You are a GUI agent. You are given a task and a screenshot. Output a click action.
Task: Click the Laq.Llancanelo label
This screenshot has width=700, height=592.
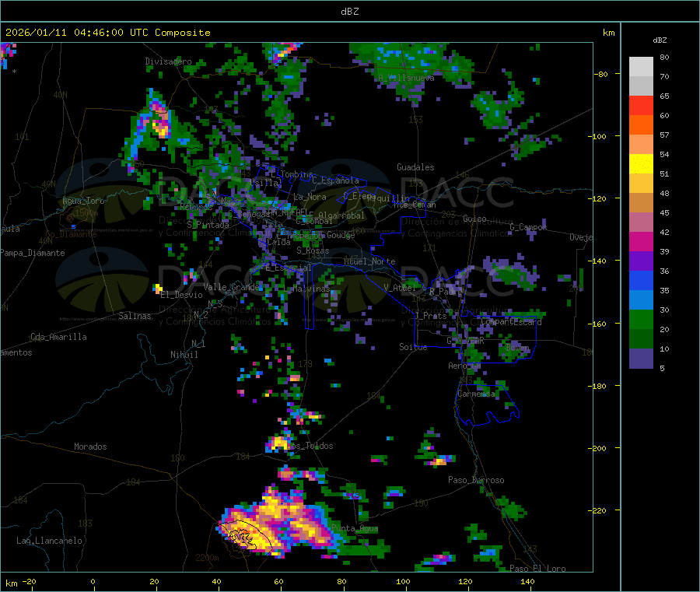click(x=50, y=541)
